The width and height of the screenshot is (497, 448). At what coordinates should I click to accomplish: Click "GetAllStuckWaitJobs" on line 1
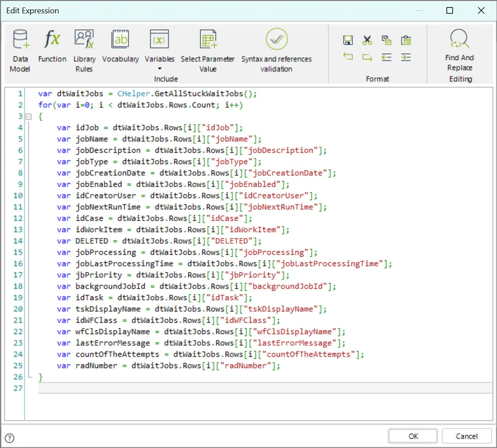(x=199, y=94)
